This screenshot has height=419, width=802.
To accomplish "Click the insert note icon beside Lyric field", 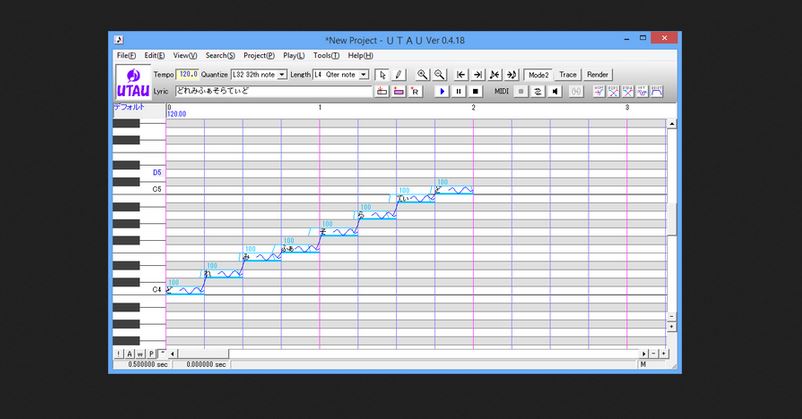I will pos(382,91).
